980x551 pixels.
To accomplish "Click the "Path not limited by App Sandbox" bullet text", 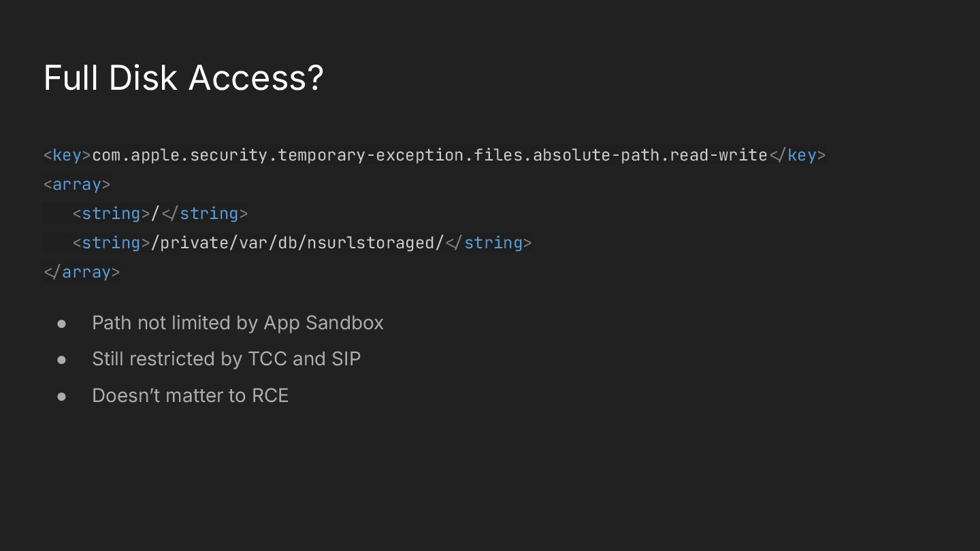I will [238, 322].
